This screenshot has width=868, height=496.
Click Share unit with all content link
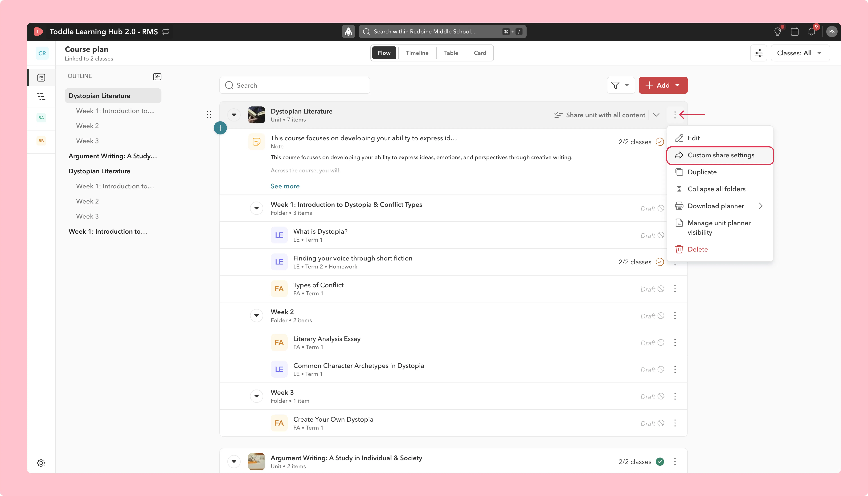click(605, 115)
